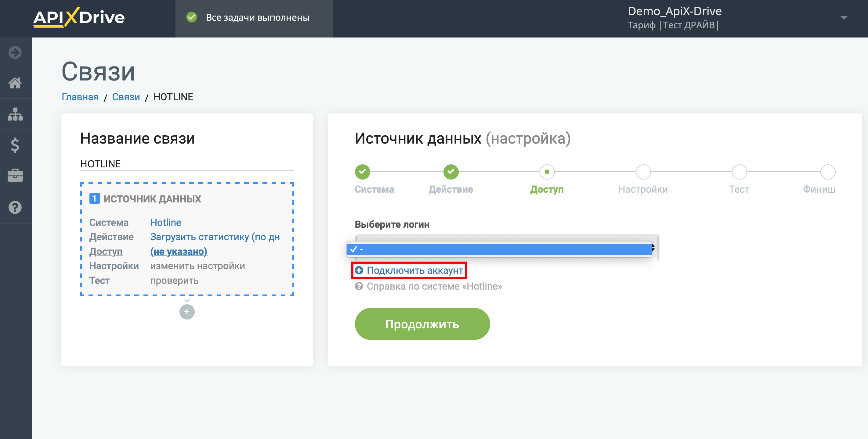Expand the Demo_ApiX-Drive account dropdown arrow
The width and height of the screenshot is (868, 439).
(844, 17)
